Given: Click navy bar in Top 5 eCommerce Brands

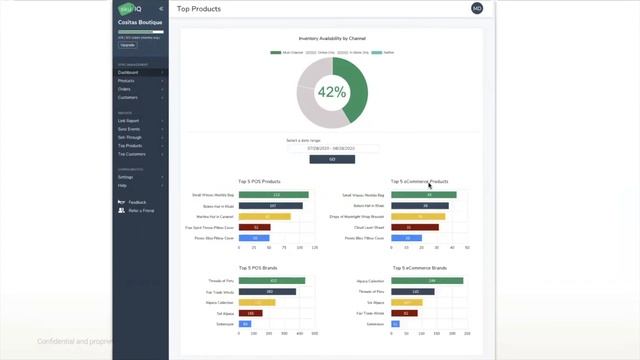Looking at the screenshot, I should [x=413, y=292].
